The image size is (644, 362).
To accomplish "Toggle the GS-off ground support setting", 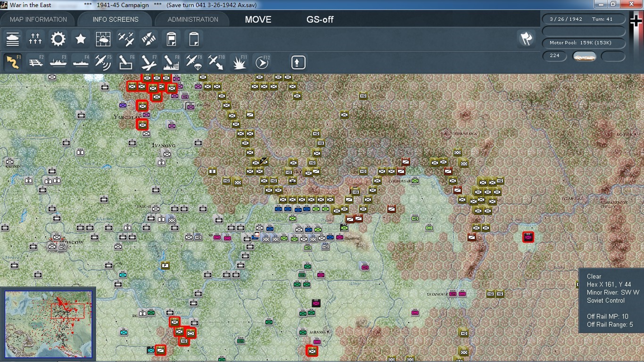I will [x=320, y=19].
